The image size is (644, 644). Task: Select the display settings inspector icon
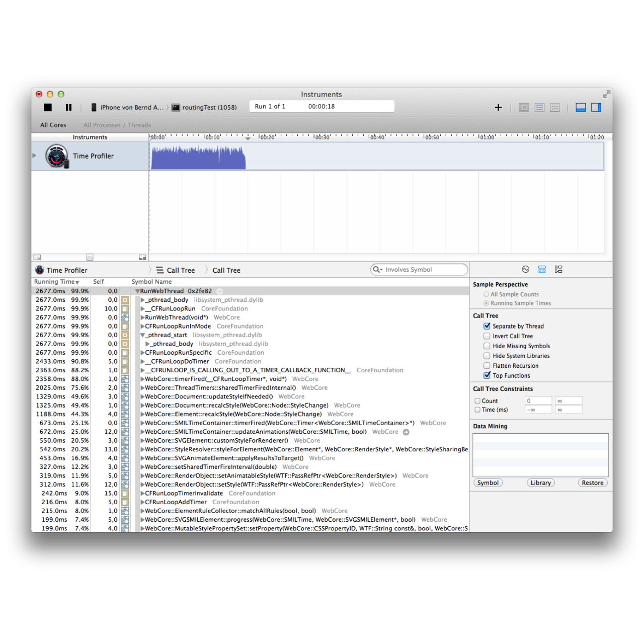(x=542, y=270)
